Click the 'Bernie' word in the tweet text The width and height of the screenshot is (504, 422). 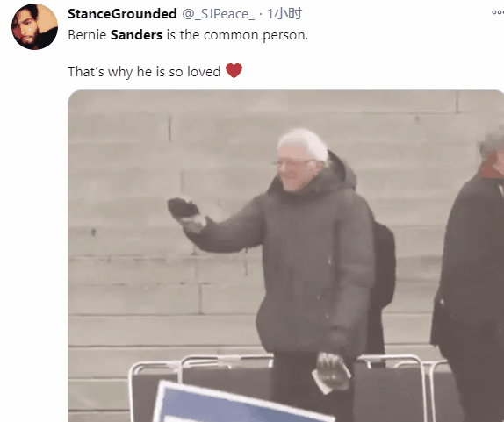tap(87, 35)
